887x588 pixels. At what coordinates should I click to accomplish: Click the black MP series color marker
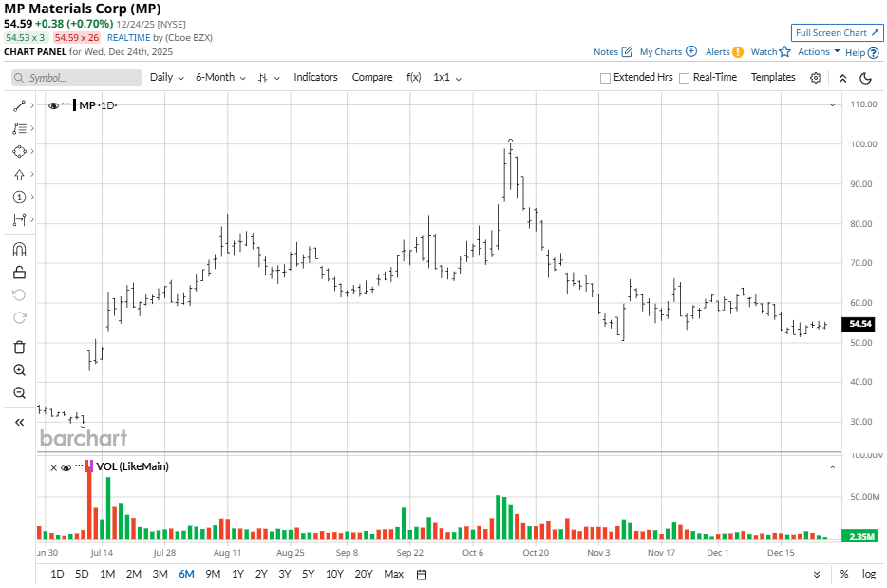(x=75, y=105)
